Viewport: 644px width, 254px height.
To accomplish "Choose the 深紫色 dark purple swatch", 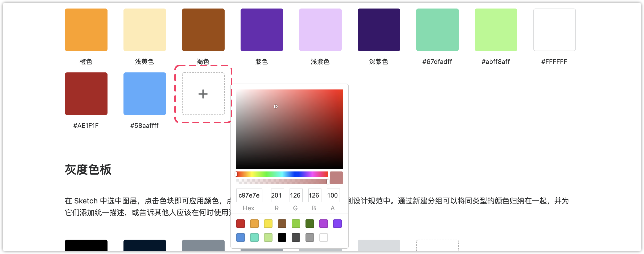I will (x=379, y=30).
